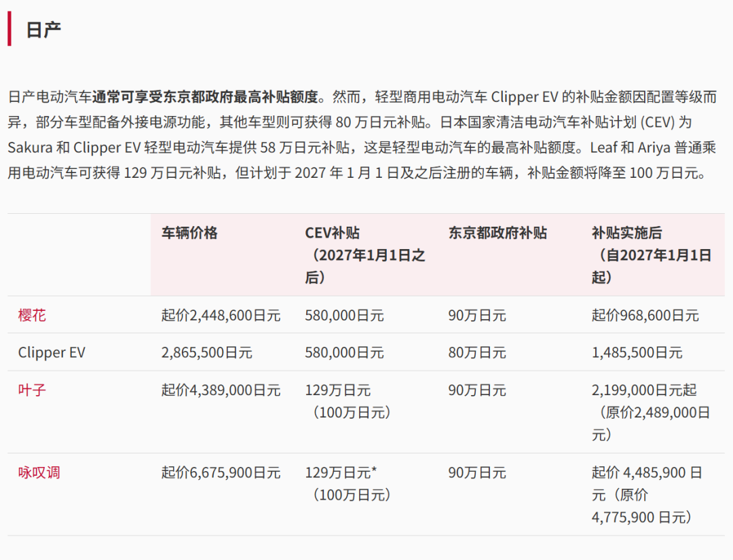
Task: Click the 日产 section heading
Action: [x=43, y=30]
